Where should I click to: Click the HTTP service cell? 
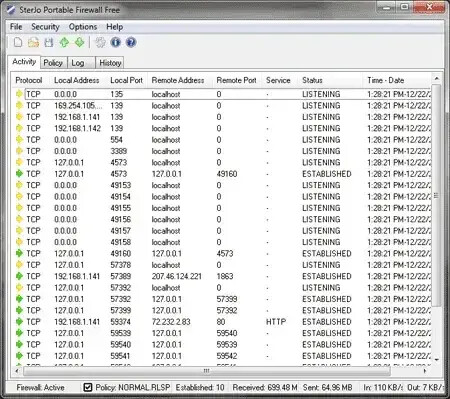point(276,322)
